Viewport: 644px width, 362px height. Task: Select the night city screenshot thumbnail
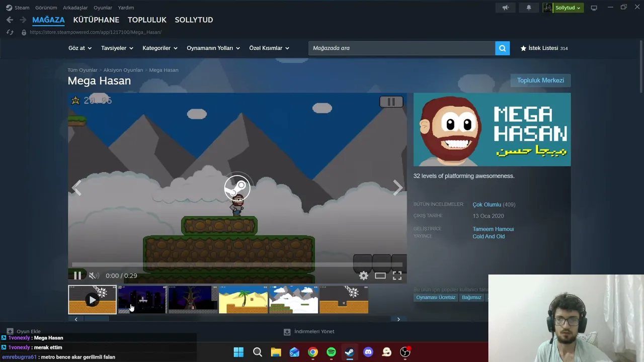click(143, 300)
